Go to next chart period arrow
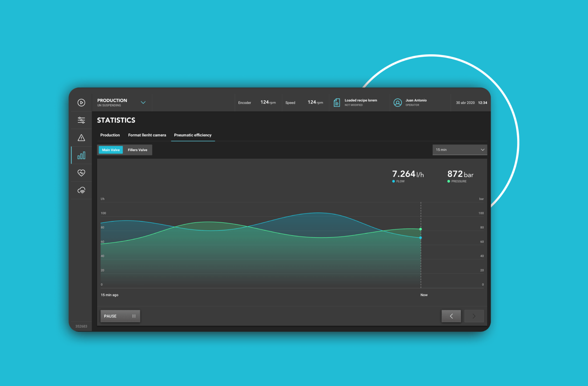The height and width of the screenshot is (386, 588). 474,316
